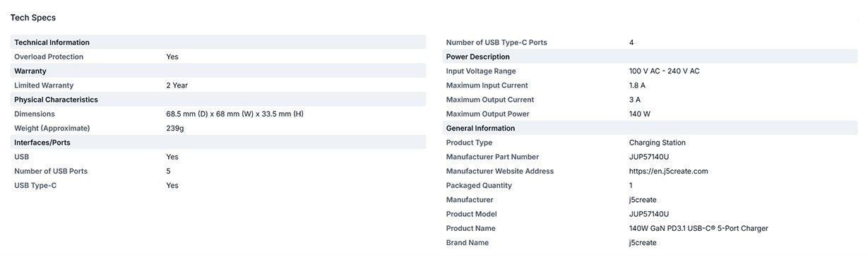Click the Warranty section header
Screen dimensions: 868x257
218,71
